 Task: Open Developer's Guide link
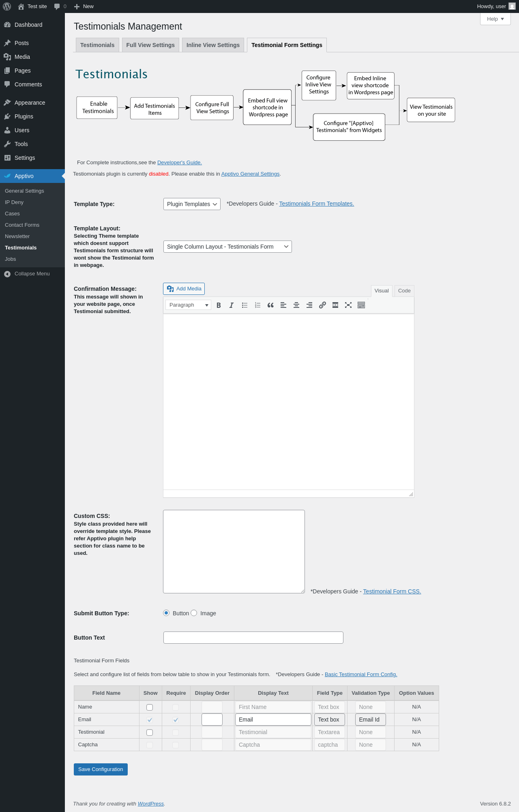[x=180, y=163]
